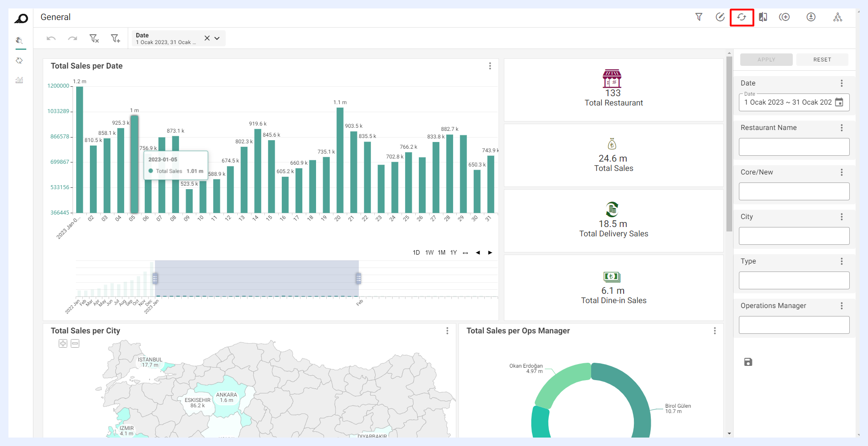
Task: Open the compare panel icon
Action: 763,17
